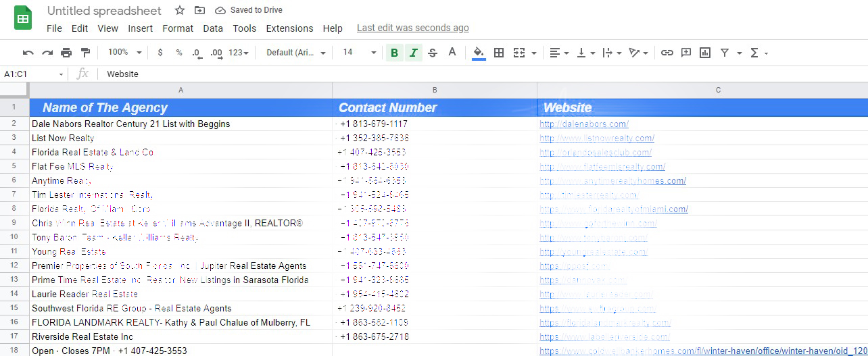Open the coldwellbankerhomes.com winter-haven link
Screen dimensions: 868x356
click(703, 351)
